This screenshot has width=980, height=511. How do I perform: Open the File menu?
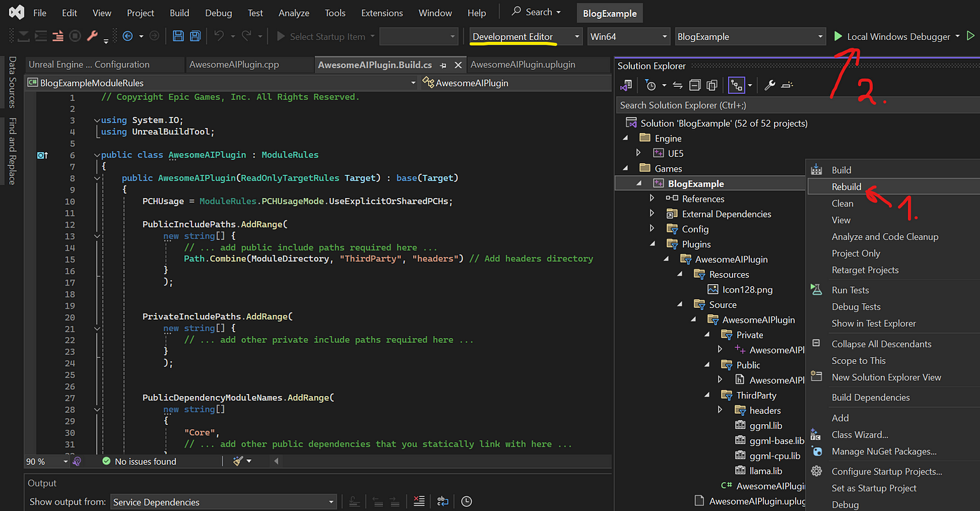point(40,13)
